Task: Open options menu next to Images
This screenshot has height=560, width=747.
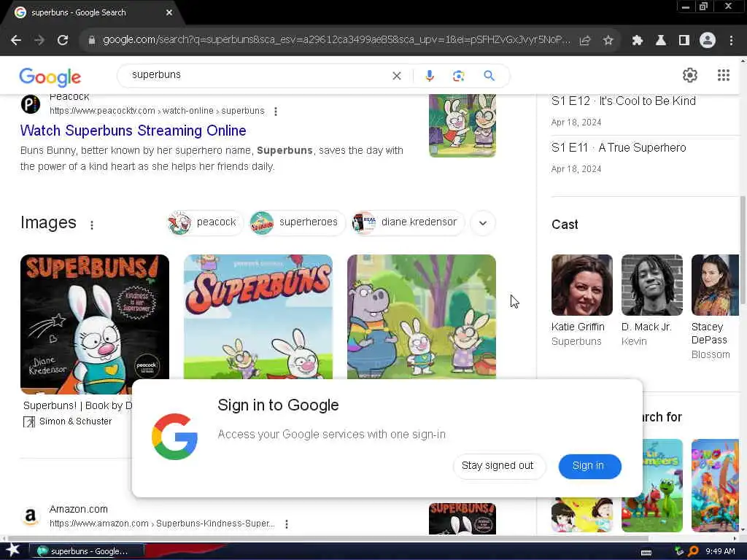Action: tap(92, 225)
